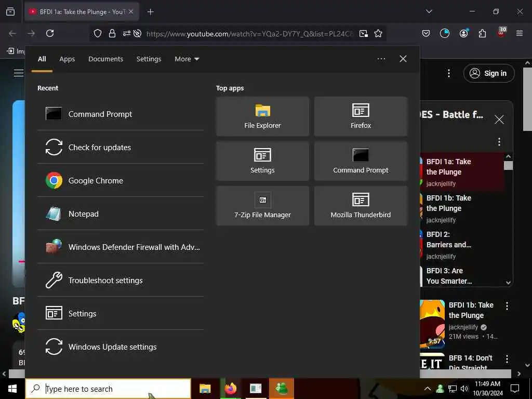Open Troubleshoot settings from Recent
The image size is (532, 399).
click(x=121, y=280)
